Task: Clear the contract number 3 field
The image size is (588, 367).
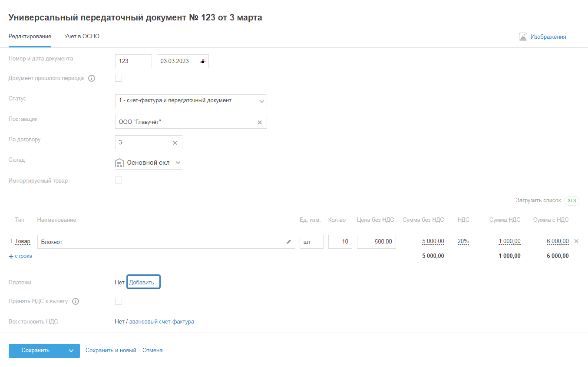Action: pos(175,143)
